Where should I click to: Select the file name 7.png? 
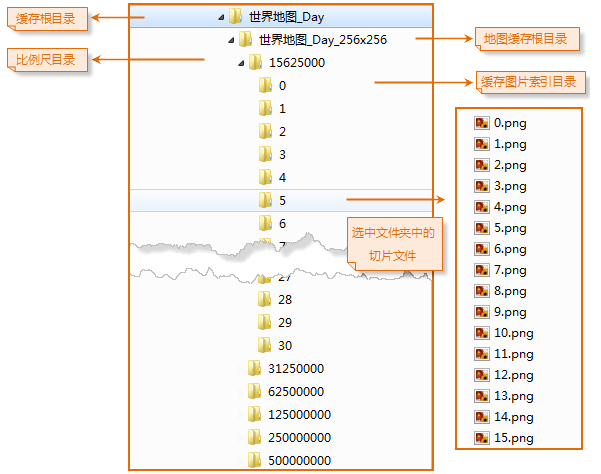point(510,271)
